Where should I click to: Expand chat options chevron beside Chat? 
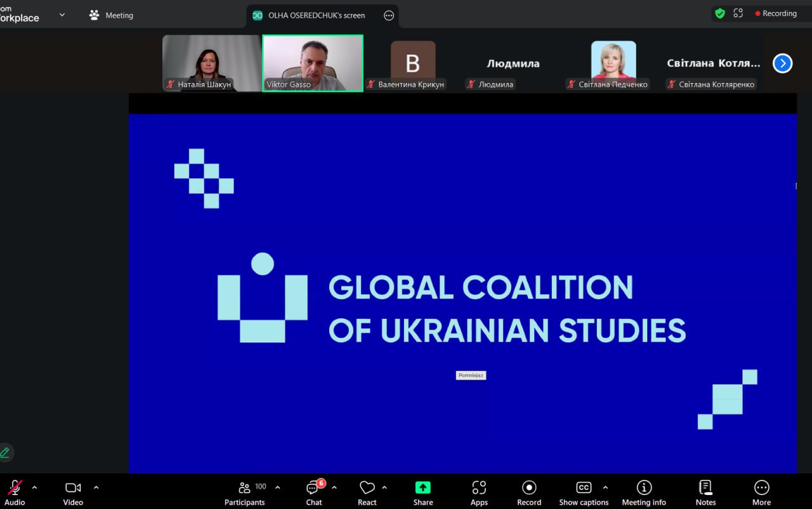tap(334, 487)
